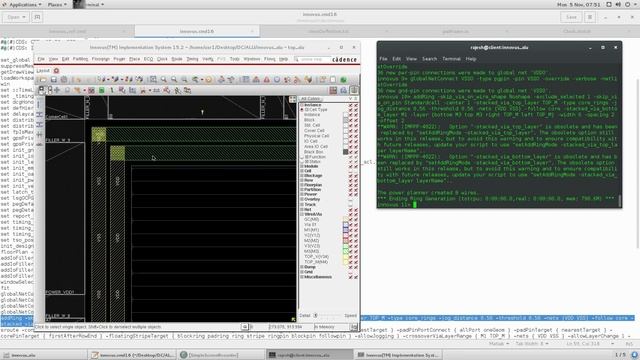The height and width of the screenshot is (360, 640).
Task: Expand the Power tree node
Action: click(302, 194)
